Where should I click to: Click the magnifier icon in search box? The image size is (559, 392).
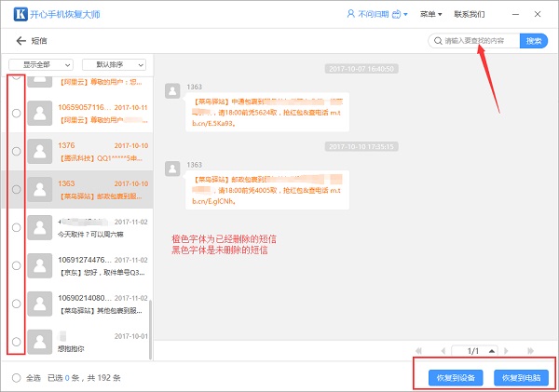click(437, 41)
